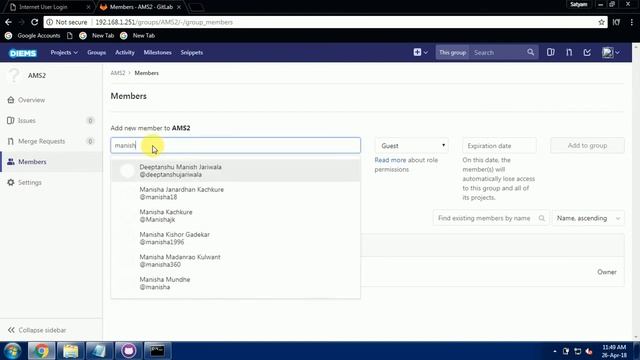Open File Explorer from the taskbar

(70, 351)
